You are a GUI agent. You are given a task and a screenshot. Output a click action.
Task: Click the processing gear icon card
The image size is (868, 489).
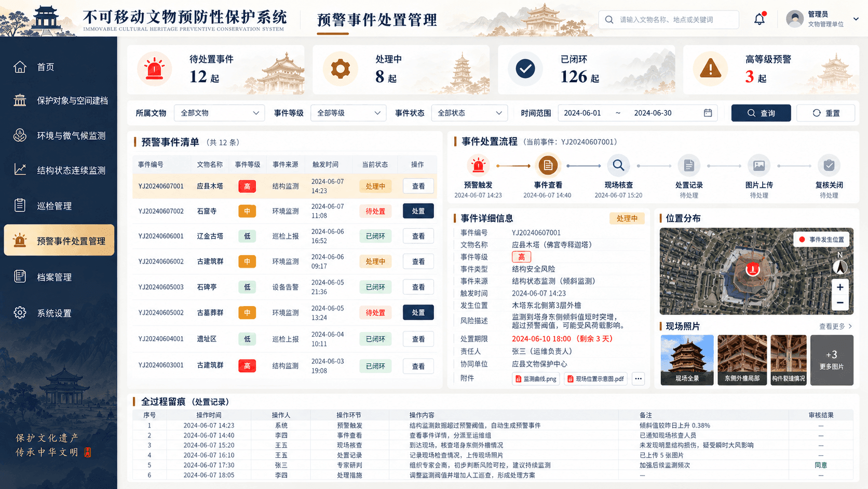[x=341, y=69]
